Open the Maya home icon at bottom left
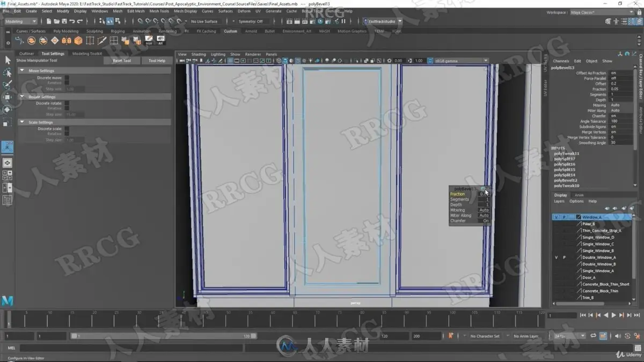Viewport: 644px width, 362px height. [x=8, y=300]
